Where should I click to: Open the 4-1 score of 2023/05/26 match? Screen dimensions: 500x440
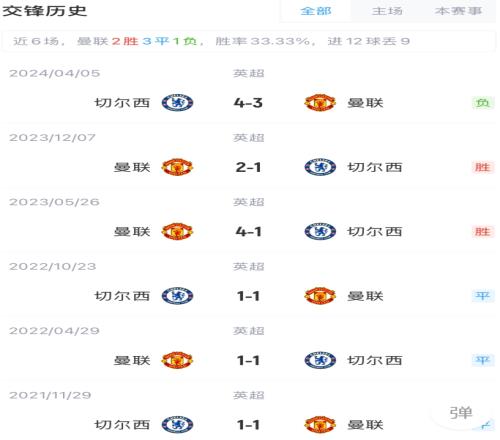(x=248, y=231)
